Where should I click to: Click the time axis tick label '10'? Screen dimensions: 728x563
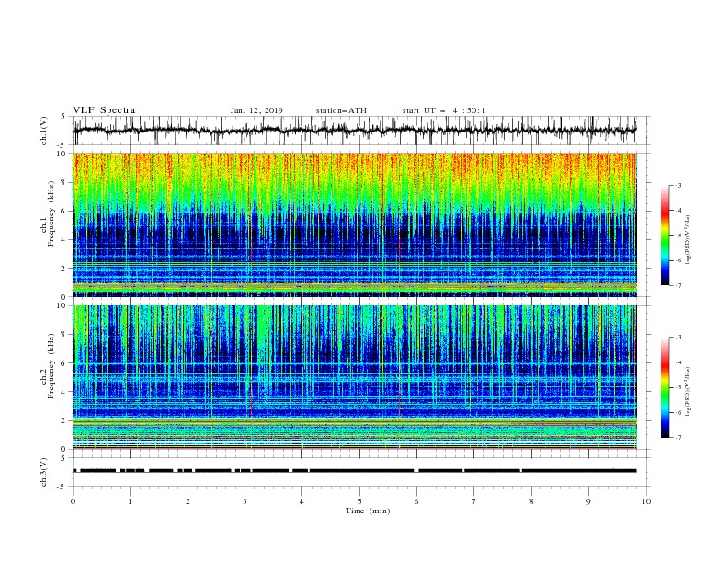pos(646,501)
